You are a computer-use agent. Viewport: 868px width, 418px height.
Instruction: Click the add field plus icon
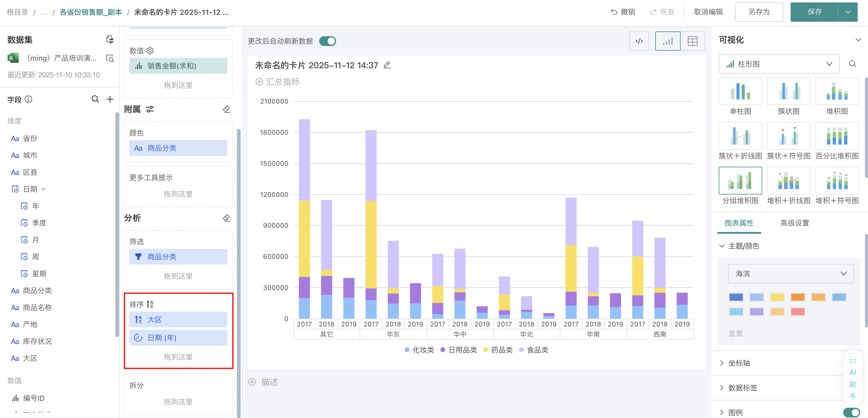pyautogui.click(x=110, y=99)
